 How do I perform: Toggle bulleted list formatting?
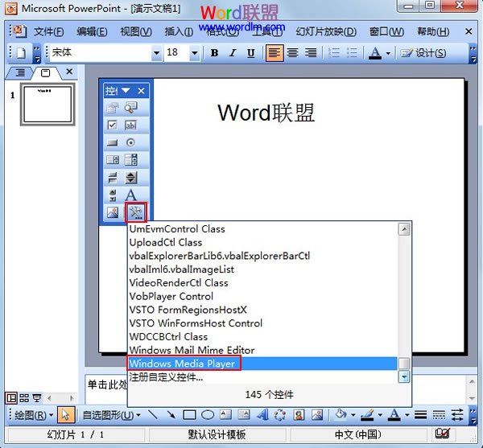[x=352, y=53]
